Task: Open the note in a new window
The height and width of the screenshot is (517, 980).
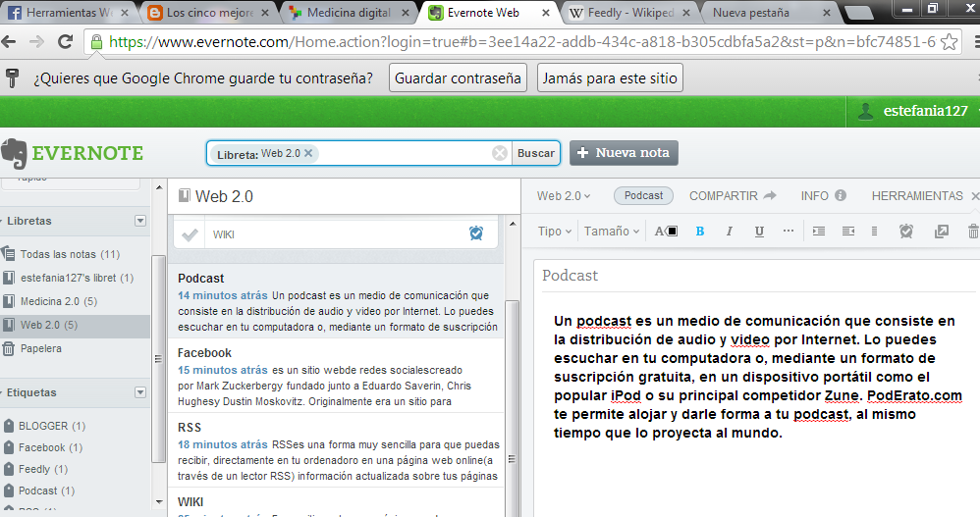Action: (x=942, y=232)
